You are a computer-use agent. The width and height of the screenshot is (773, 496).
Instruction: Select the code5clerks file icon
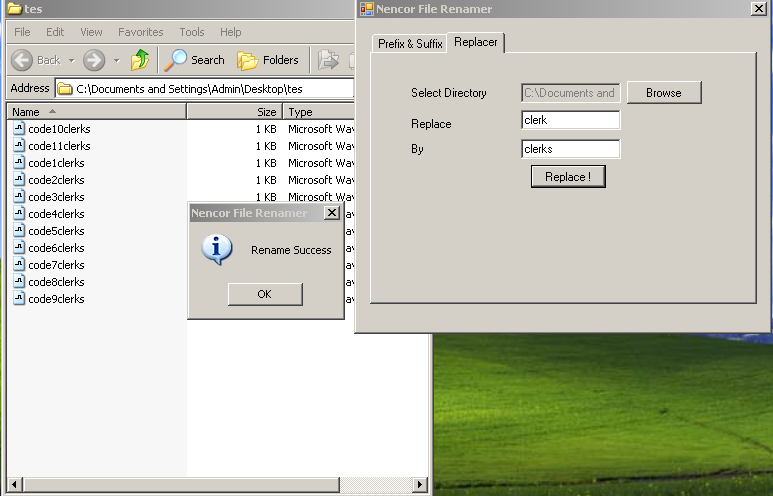(19, 231)
